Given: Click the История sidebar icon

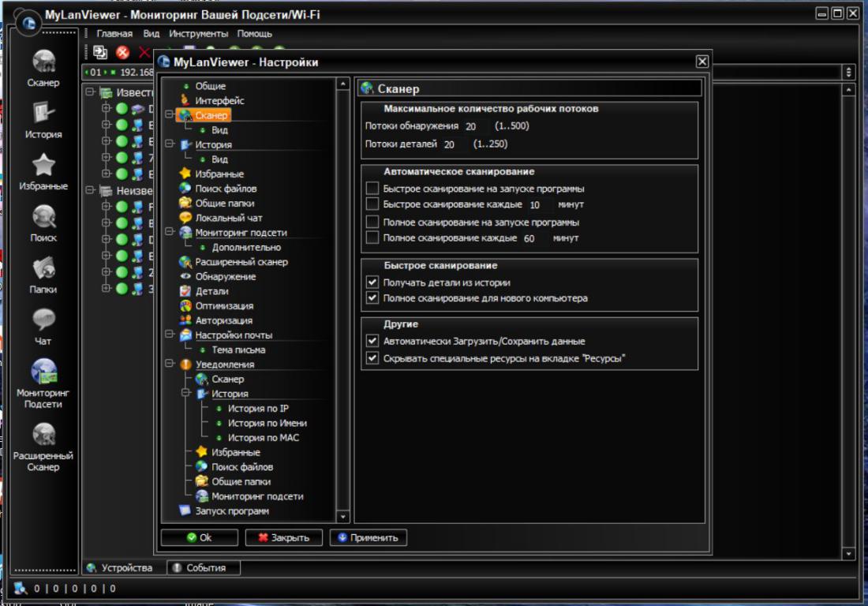Looking at the screenshot, I should tap(43, 114).
